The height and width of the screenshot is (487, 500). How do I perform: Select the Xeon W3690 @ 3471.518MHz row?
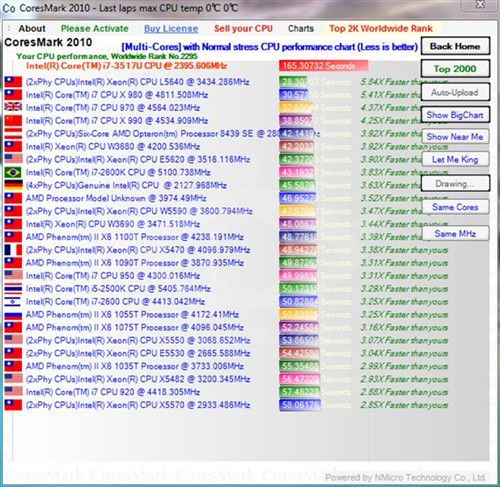click(113, 224)
